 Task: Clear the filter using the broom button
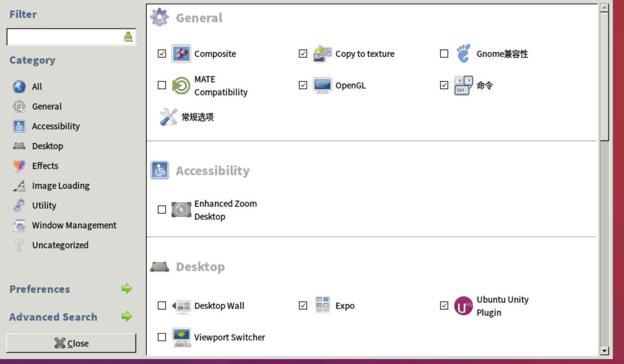129,37
